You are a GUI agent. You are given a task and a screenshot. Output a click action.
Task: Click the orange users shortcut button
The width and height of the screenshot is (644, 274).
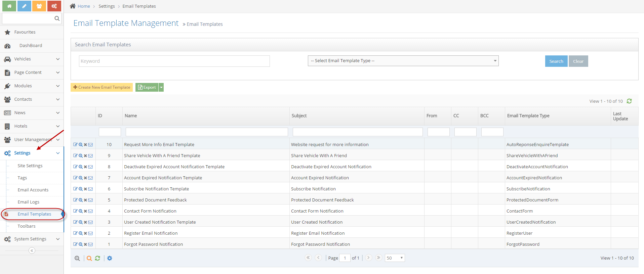(x=39, y=6)
